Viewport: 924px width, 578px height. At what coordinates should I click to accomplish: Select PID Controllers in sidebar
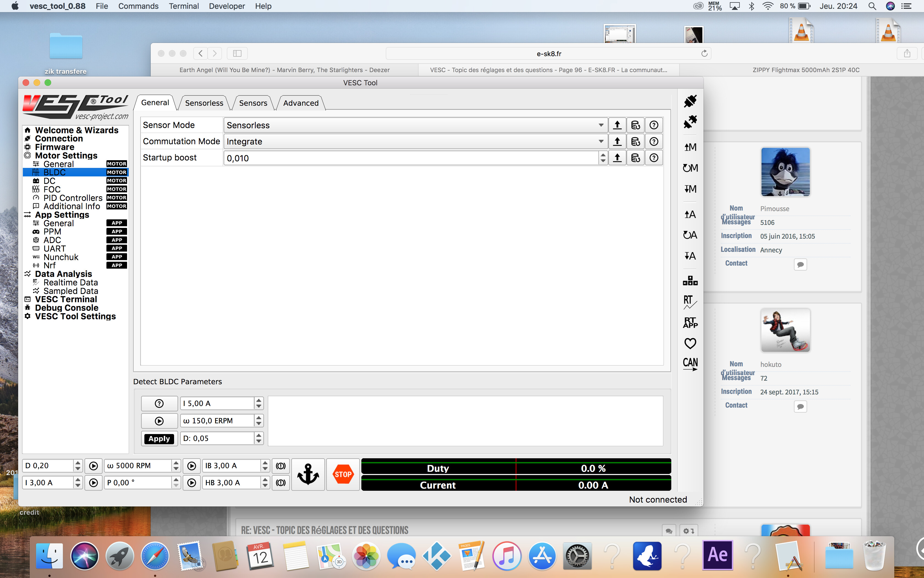click(x=73, y=198)
